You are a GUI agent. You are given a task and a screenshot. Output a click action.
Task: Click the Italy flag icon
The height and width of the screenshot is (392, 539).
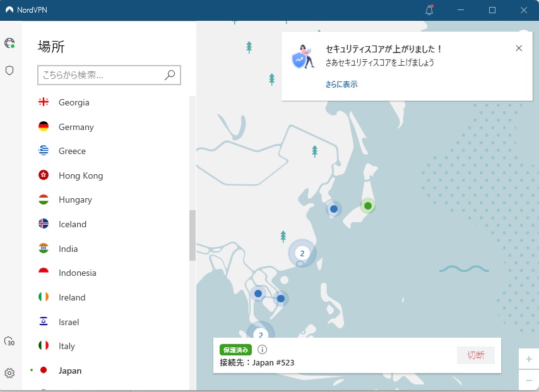44,345
